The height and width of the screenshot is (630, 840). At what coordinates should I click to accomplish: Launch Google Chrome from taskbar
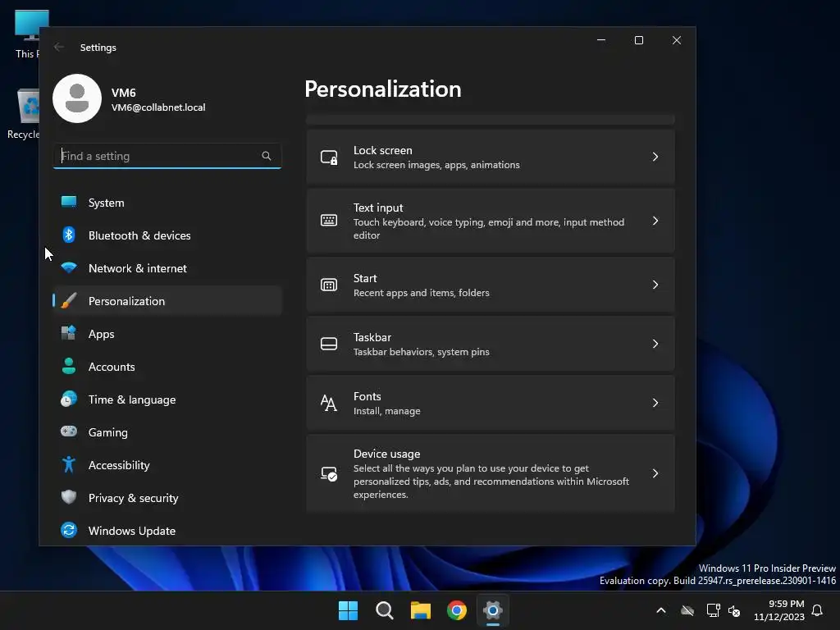coord(457,610)
